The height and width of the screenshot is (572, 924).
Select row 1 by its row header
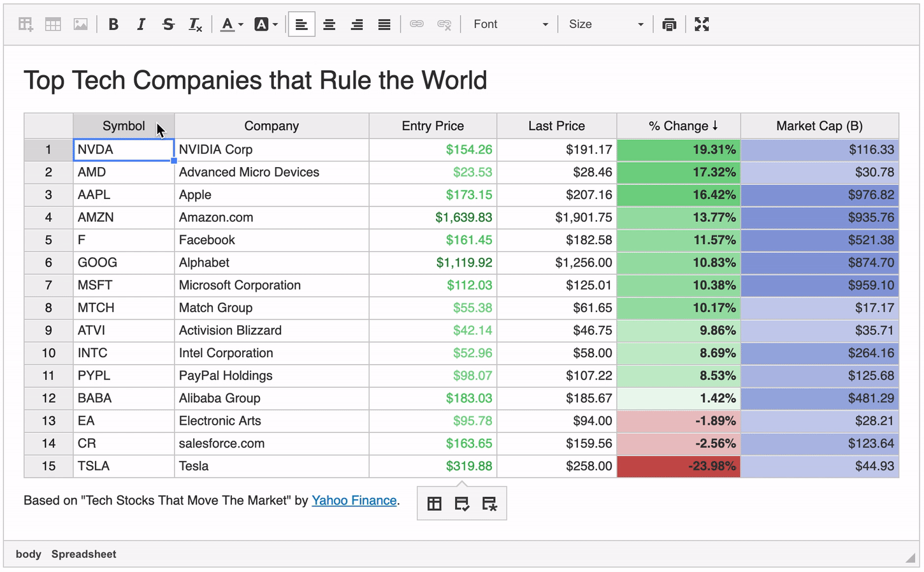(x=48, y=150)
